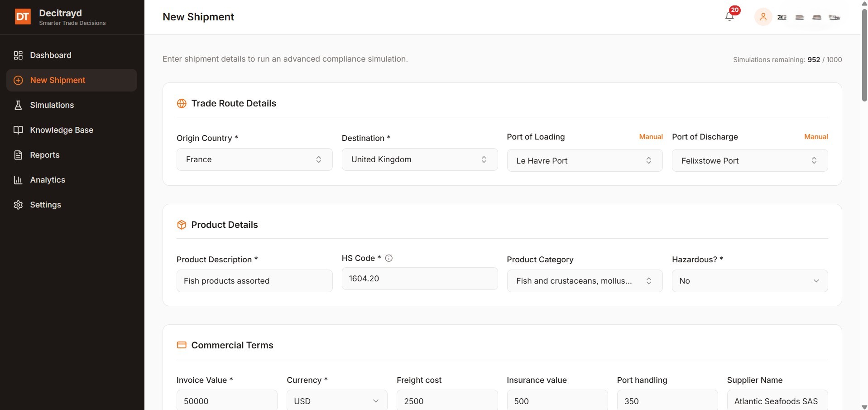868x410 pixels.
Task: Expand the Destination dropdown showing United Kingdom
Action: [420, 159]
